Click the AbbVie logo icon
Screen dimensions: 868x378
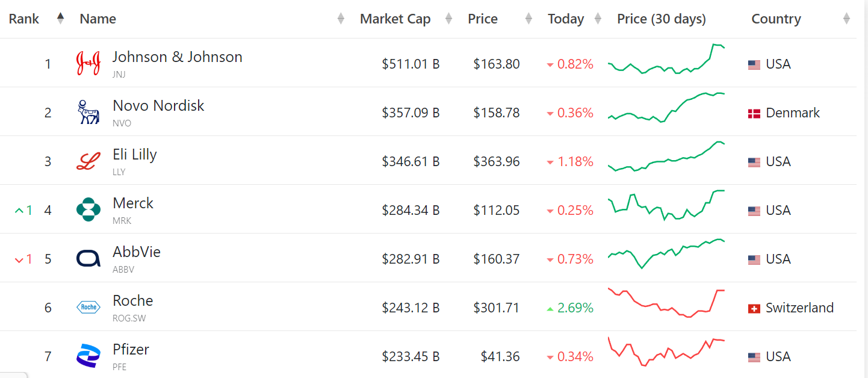[x=88, y=259]
